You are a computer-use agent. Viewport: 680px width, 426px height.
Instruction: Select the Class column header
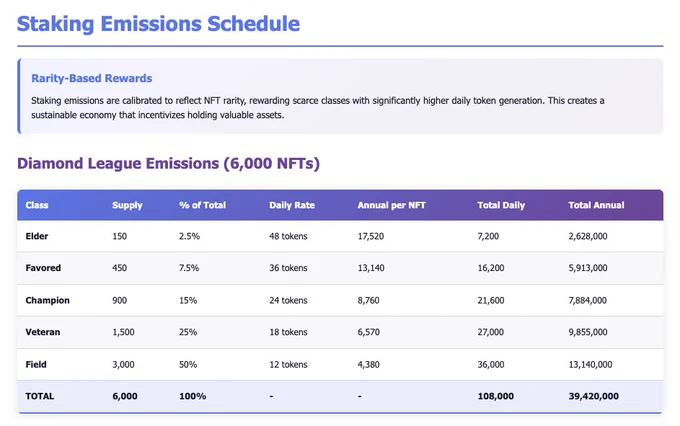tap(37, 205)
